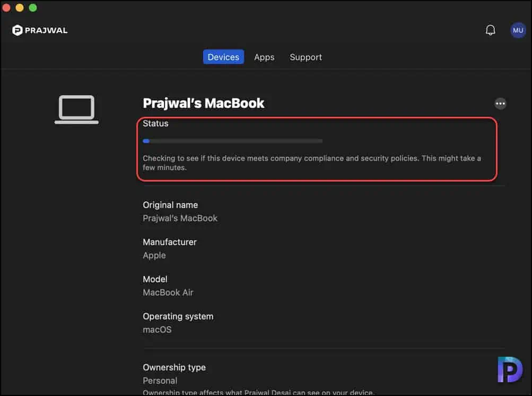Click the Manufacturer label
The height and width of the screenshot is (396, 532).
click(x=170, y=242)
